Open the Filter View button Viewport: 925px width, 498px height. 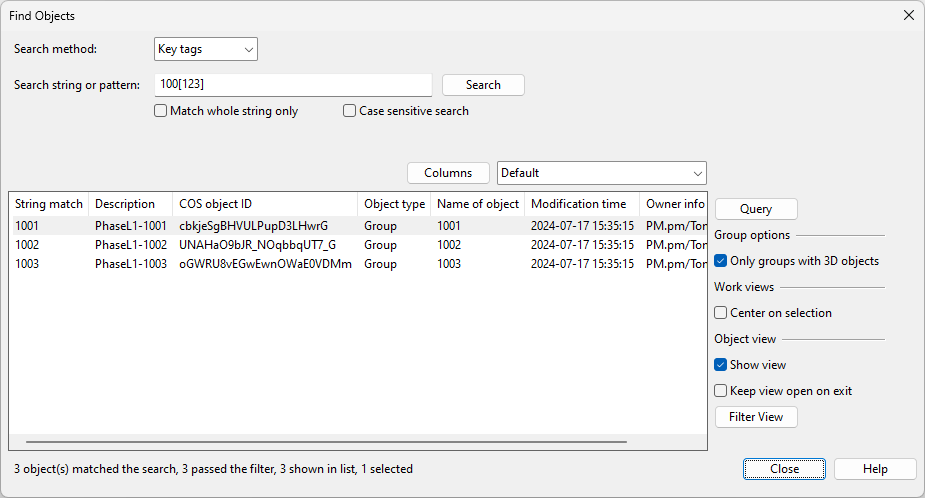pos(756,417)
